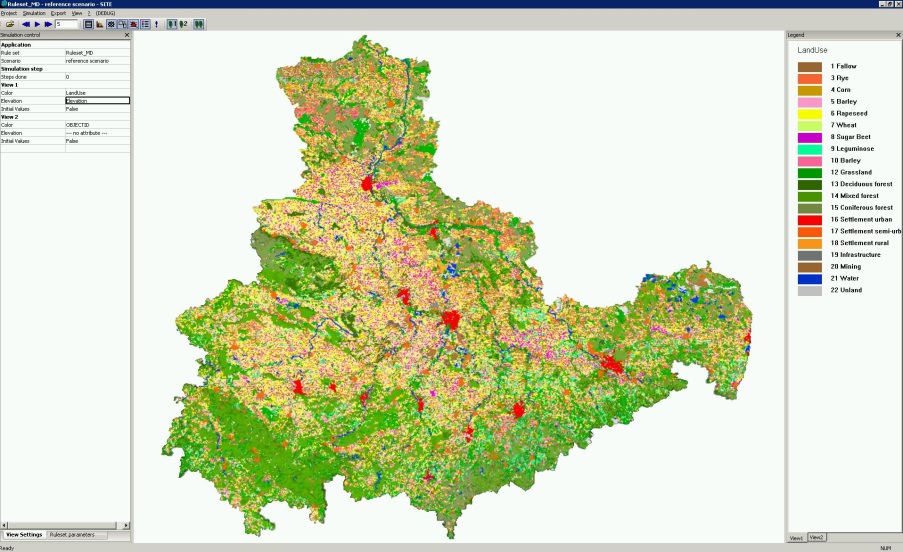Click the '20 Mining' legend label
The image size is (903, 552).
pyautogui.click(x=846, y=267)
